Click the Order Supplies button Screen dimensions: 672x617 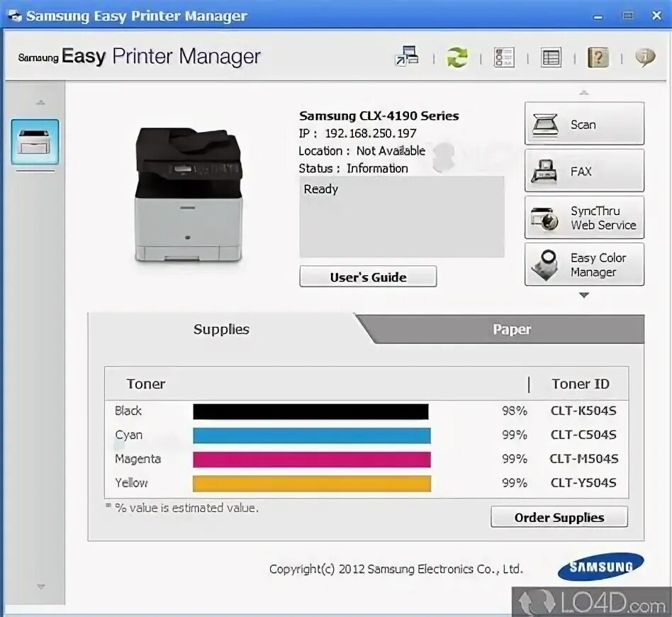click(559, 517)
